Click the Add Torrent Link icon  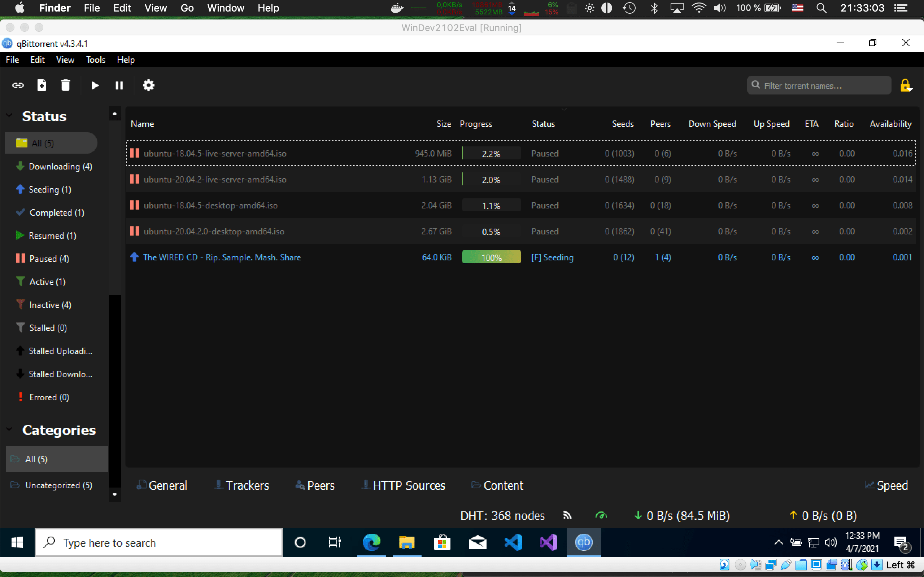[17, 85]
